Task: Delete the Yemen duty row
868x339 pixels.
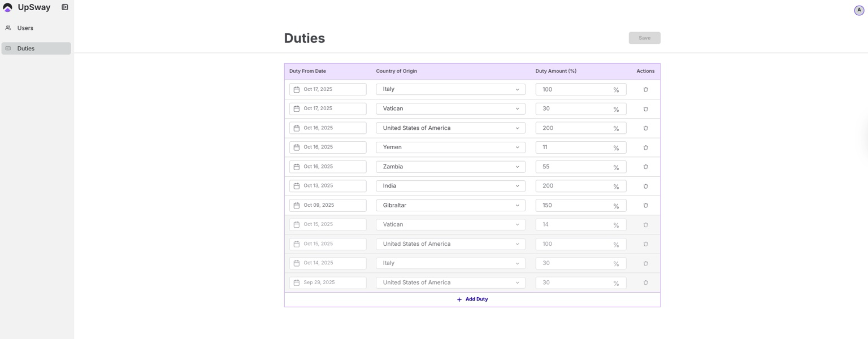Action: [645, 147]
